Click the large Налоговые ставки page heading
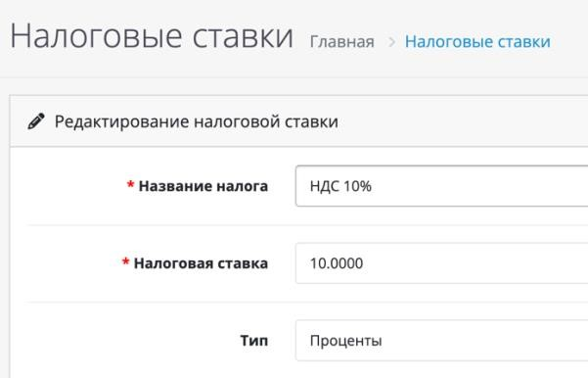 pos(152,36)
